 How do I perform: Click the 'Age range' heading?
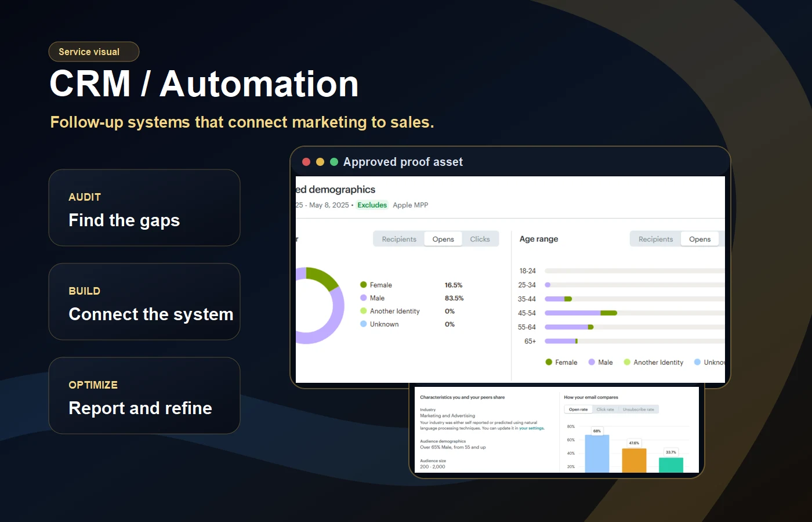click(x=539, y=239)
